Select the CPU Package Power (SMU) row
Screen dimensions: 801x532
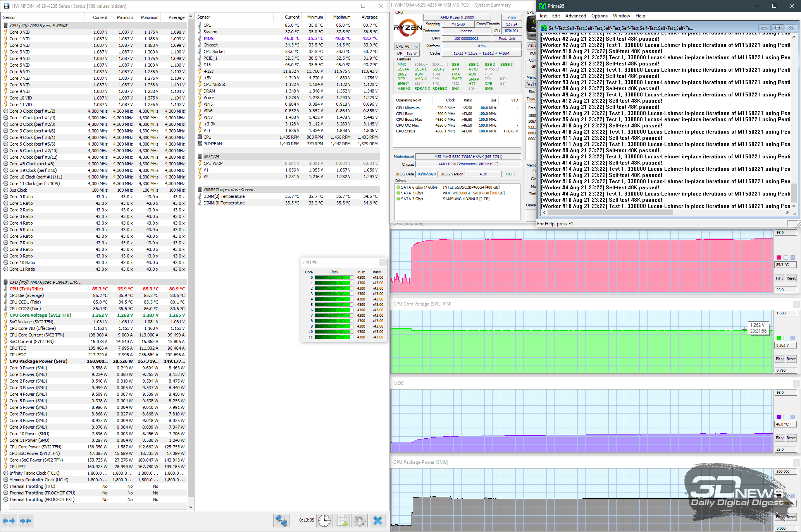[x=94, y=361]
